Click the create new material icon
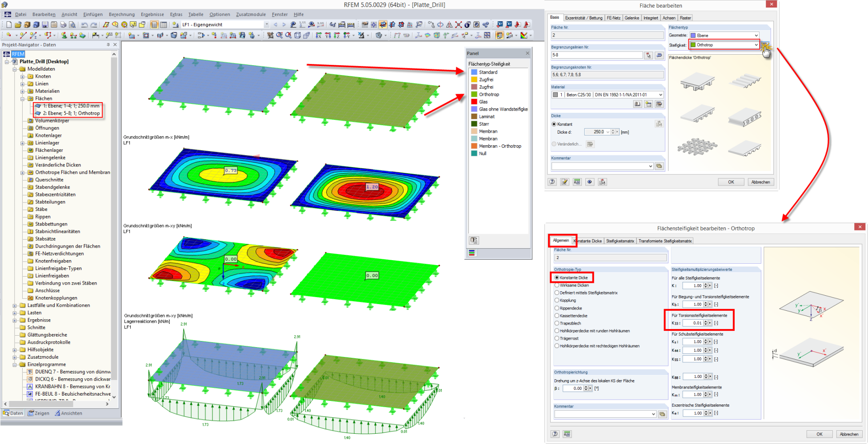Image resolution: width=868 pixels, height=444 pixels. point(648,104)
